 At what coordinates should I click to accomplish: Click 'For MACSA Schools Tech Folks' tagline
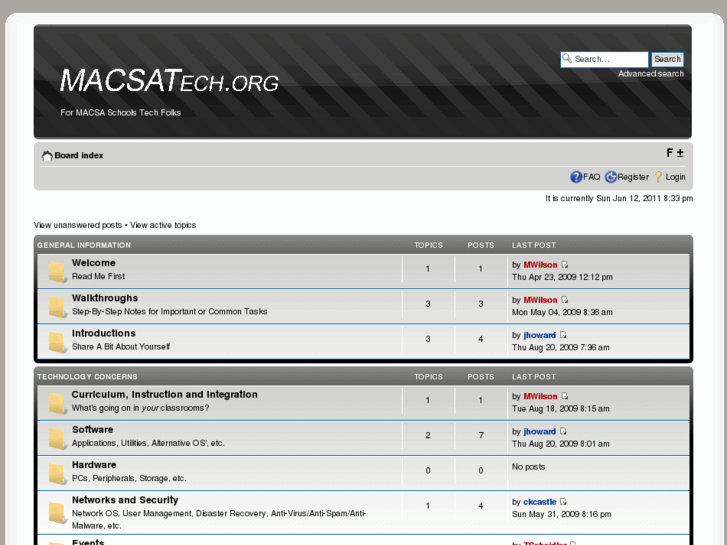tap(121, 113)
